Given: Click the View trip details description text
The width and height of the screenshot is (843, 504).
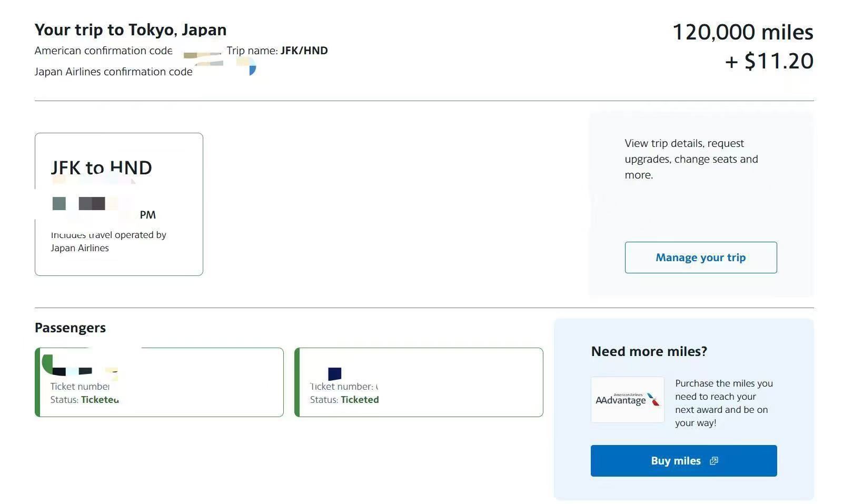Looking at the screenshot, I should (x=691, y=159).
